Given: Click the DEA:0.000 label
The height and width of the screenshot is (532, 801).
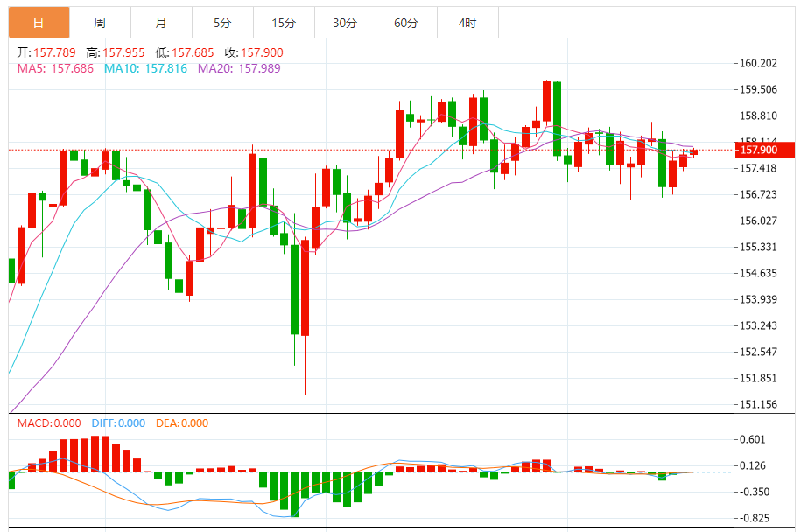Looking at the screenshot, I should tap(182, 423).
